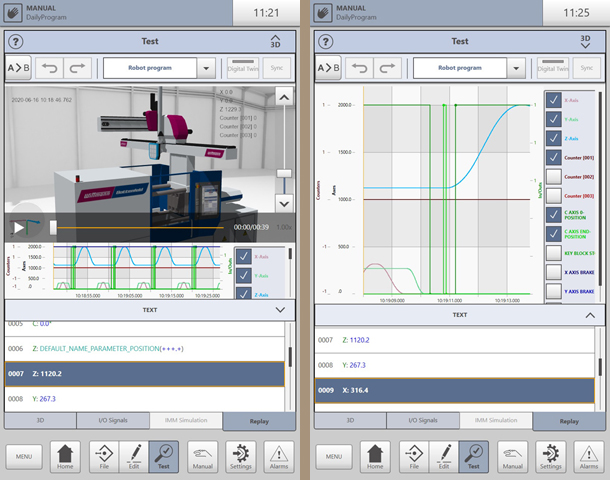
Task: Click Sync button in right panel
Action: coord(587,68)
